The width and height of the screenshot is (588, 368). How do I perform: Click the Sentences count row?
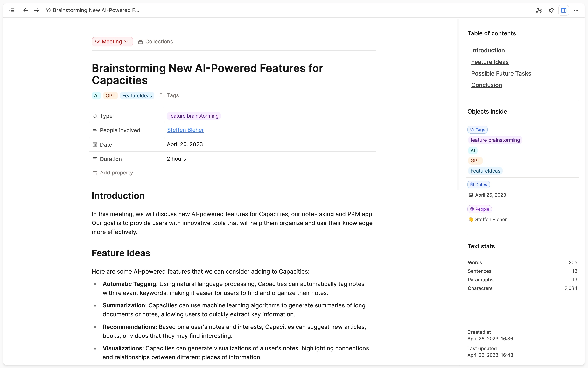(x=522, y=271)
